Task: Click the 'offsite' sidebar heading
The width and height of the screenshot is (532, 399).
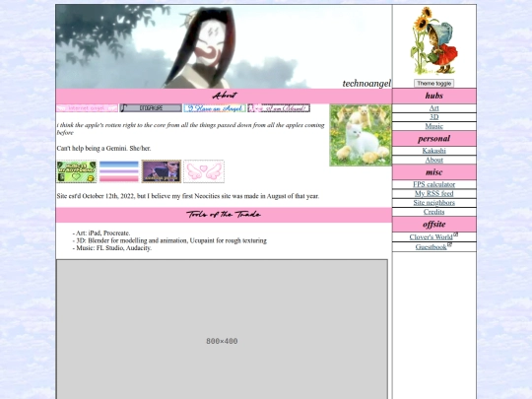Action: click(433, 225)
